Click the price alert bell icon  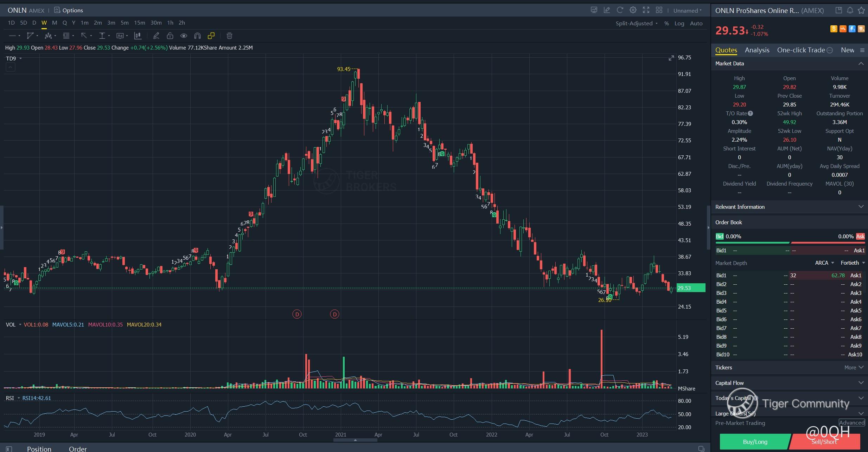coord(850,10)
